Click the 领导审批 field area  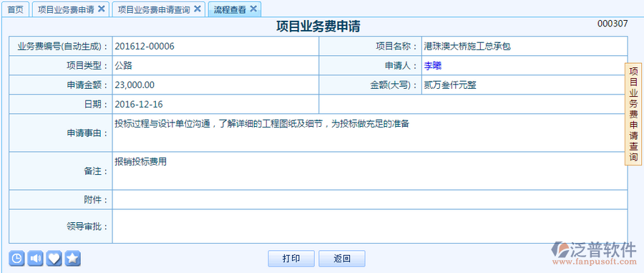pos(370,226)
